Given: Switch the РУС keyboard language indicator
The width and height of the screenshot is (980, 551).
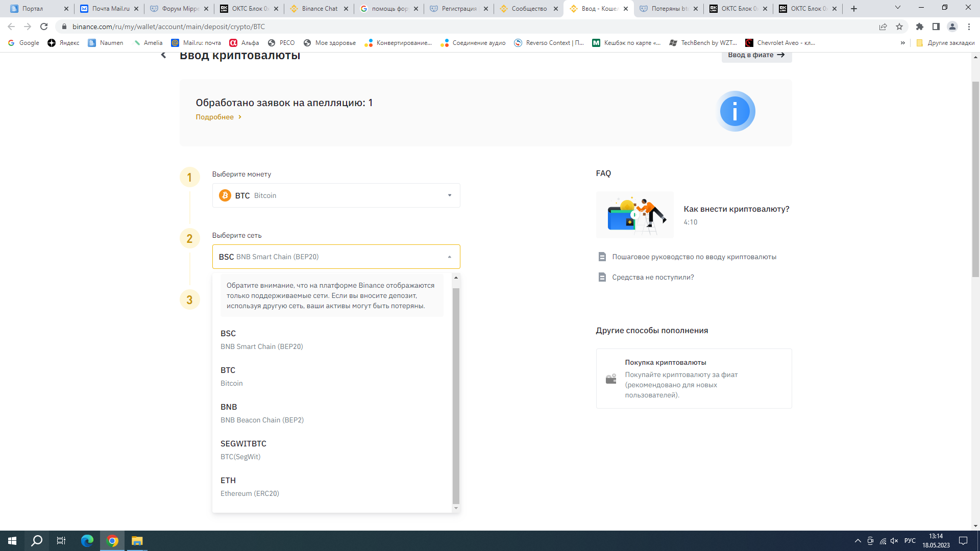Looking at the screenshot, I should click(x=910, y=541).
